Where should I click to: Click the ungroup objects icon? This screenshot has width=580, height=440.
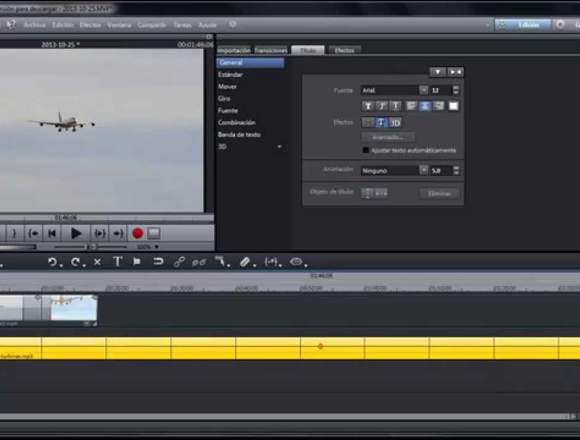(199, 262)
